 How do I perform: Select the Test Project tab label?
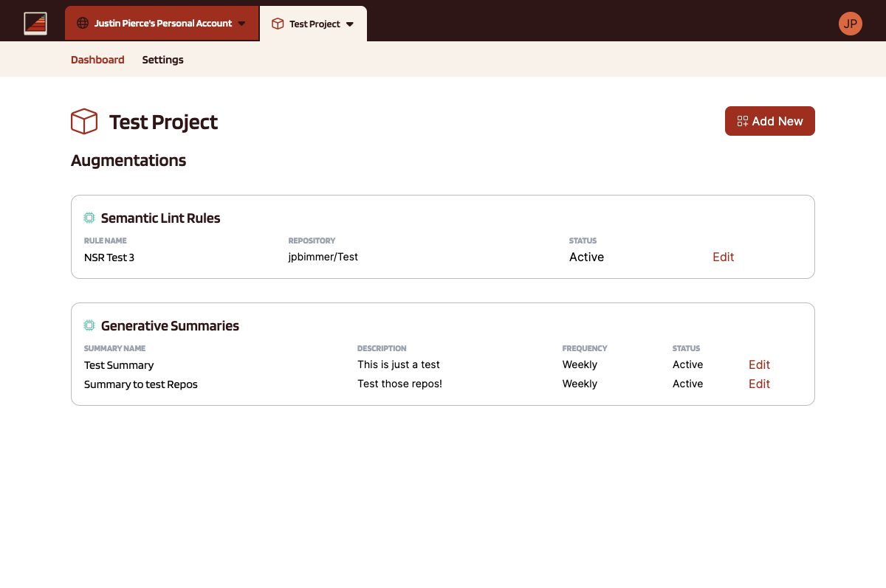[315, 24]
